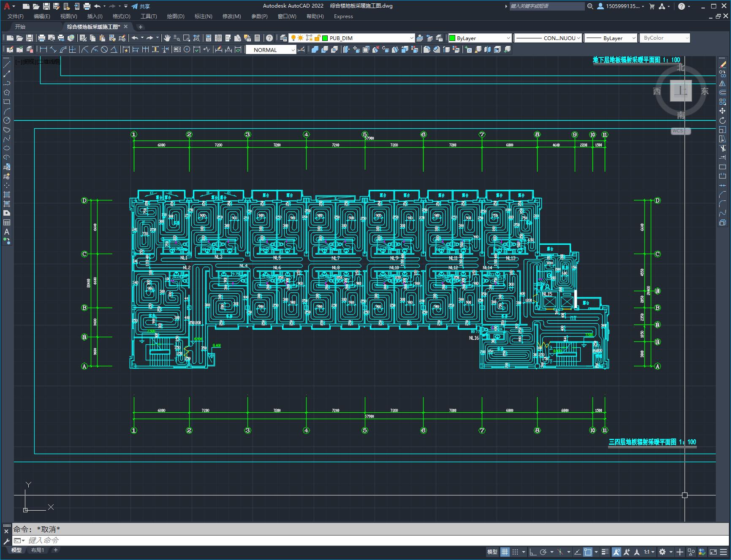Open the 格式(O) menu
731x560 pixels.
pos(121,16)
